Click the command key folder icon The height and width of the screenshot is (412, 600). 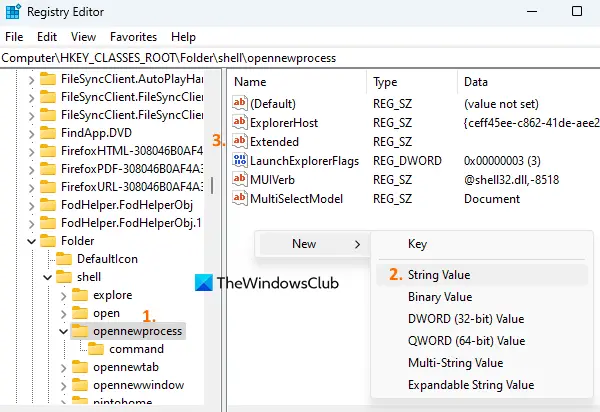point(96,349)
